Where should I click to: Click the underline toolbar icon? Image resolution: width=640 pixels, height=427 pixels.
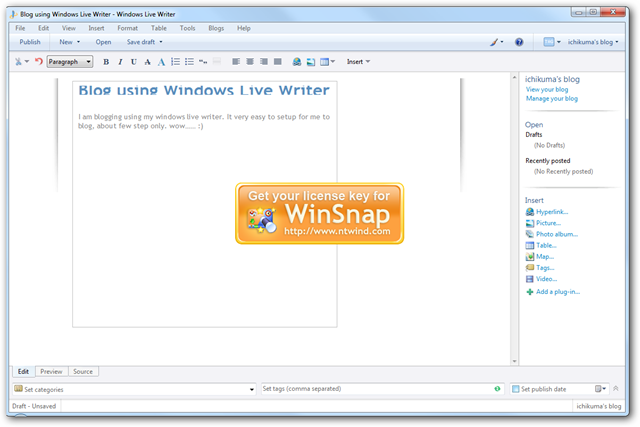coord(134,62)
